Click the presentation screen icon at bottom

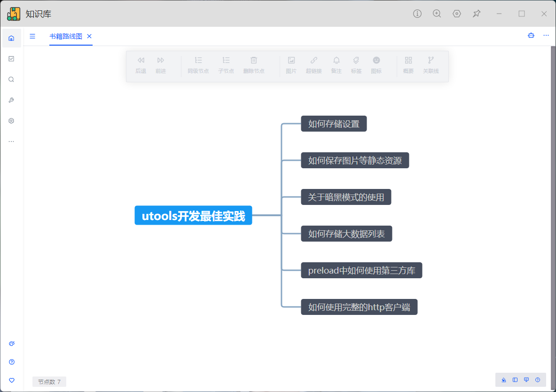tap(526, 380)
